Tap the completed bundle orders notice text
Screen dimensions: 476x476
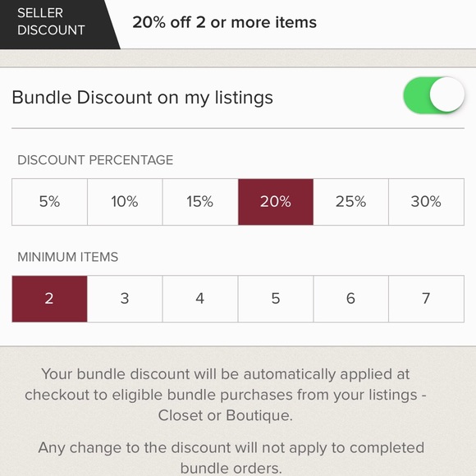(231, 457)
